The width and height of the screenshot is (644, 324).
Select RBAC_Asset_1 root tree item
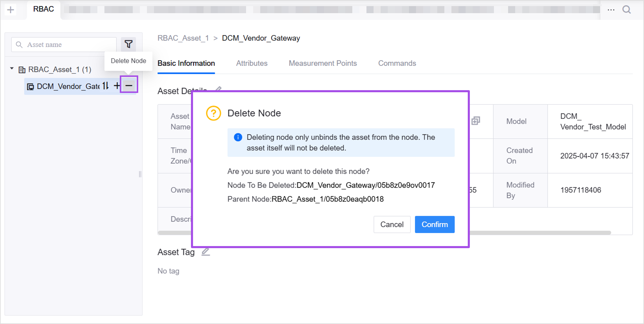(x=59, y=69)
